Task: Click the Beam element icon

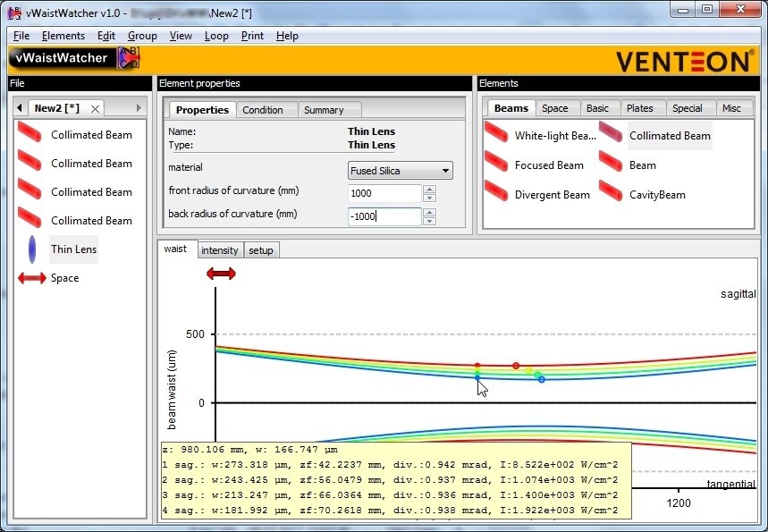Action: (x=611, y=162)
